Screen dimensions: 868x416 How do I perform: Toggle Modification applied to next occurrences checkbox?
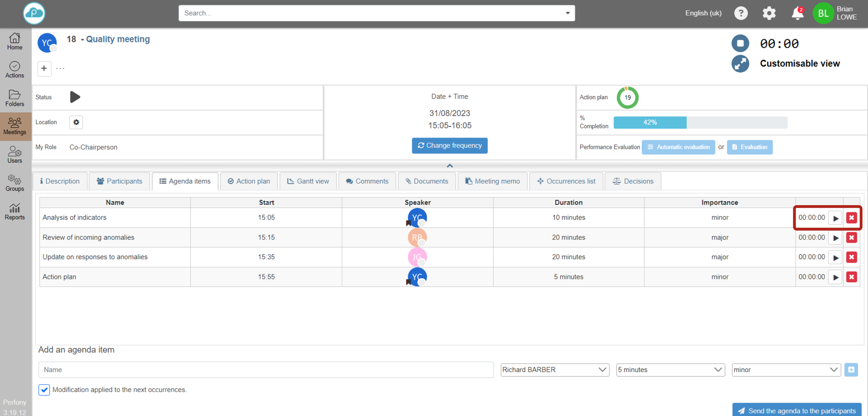[x=44, y=390]
